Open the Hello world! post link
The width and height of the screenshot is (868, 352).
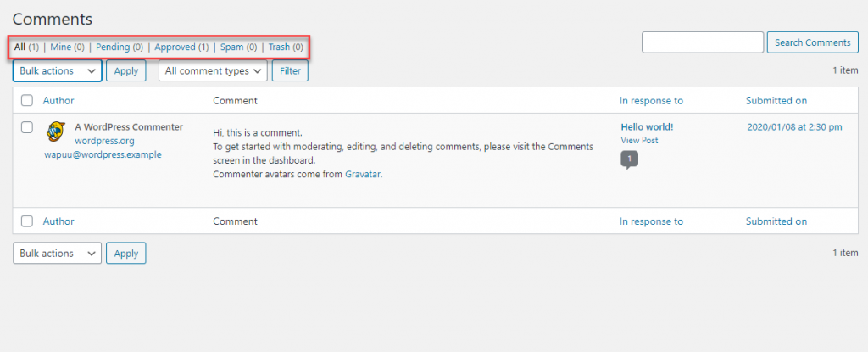647,127
